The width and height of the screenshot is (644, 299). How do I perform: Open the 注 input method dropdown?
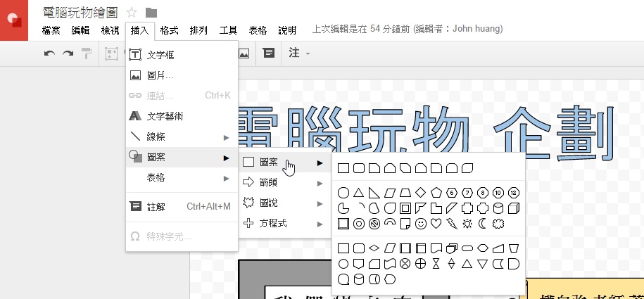point(299,53)
